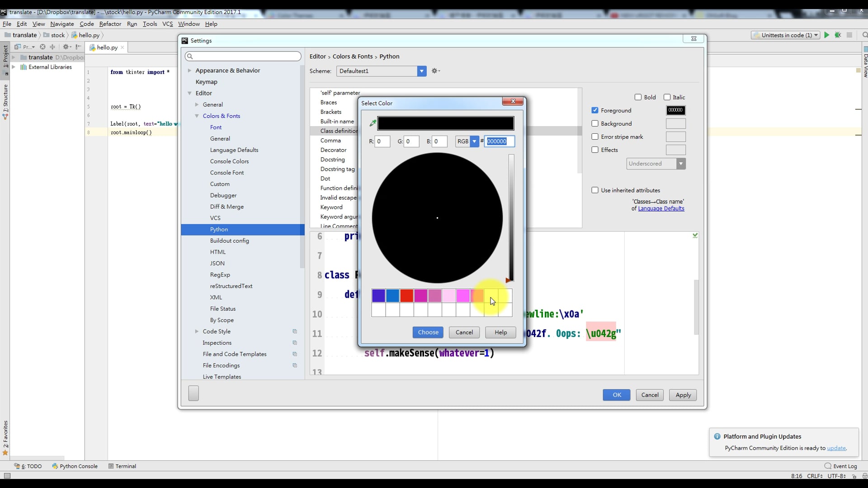Viewport: 868px width, 488px height.
Task: Open the Python Console tool window
Action: [75, 466]
